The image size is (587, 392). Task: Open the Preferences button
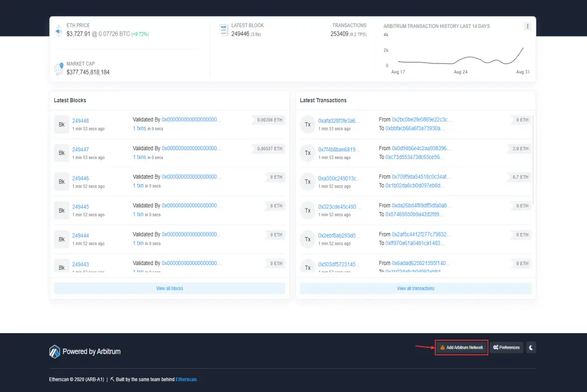point(506,348)
